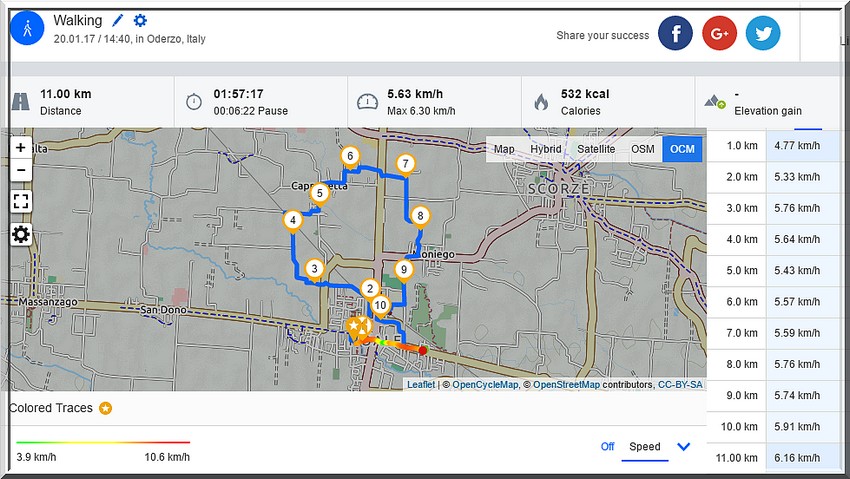Open the OpenStreetMap contributors link
The image size is (850, 479).
pos(566,385)
